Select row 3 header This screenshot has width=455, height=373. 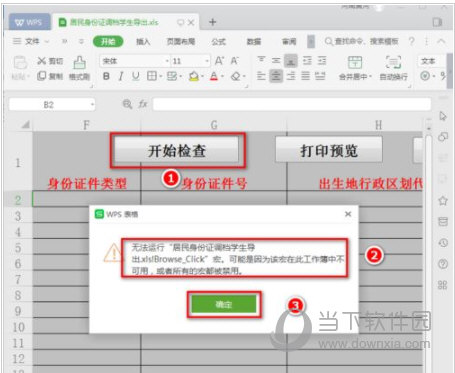point(18,216)
